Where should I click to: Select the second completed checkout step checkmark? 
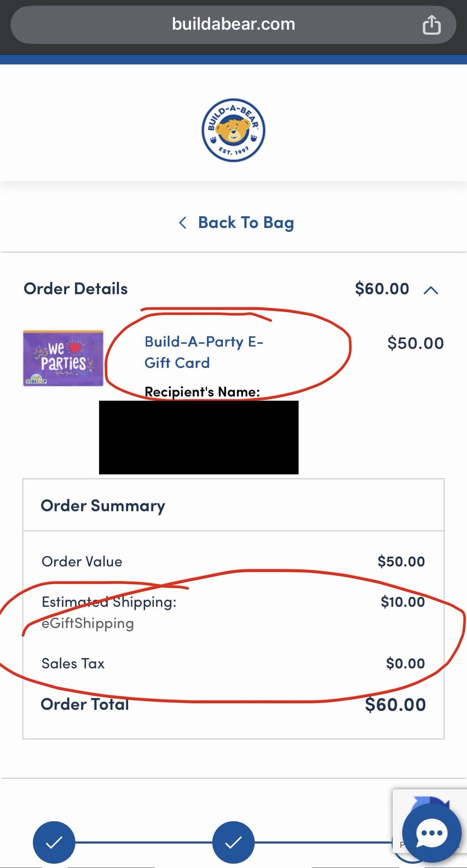coord(233,842)
